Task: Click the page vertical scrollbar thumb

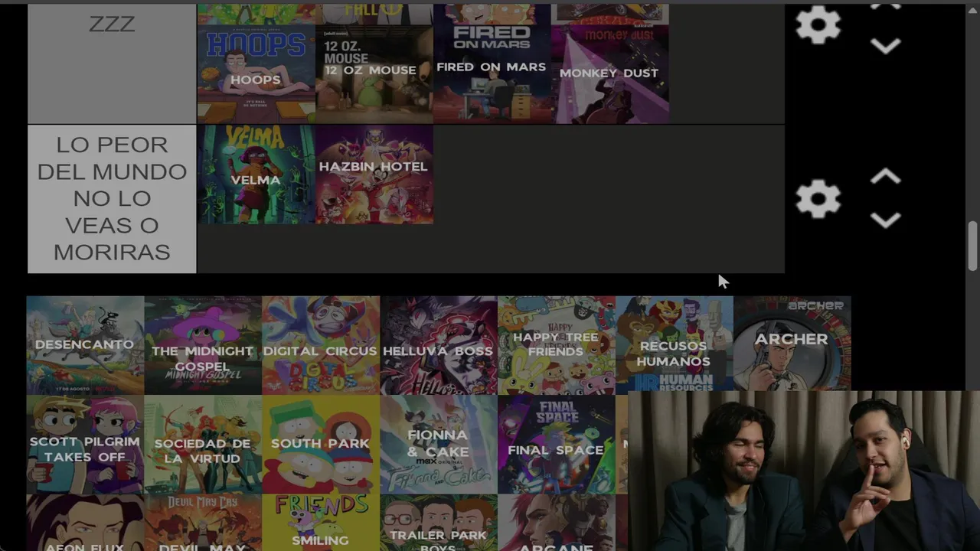Action: coord(972,246)
